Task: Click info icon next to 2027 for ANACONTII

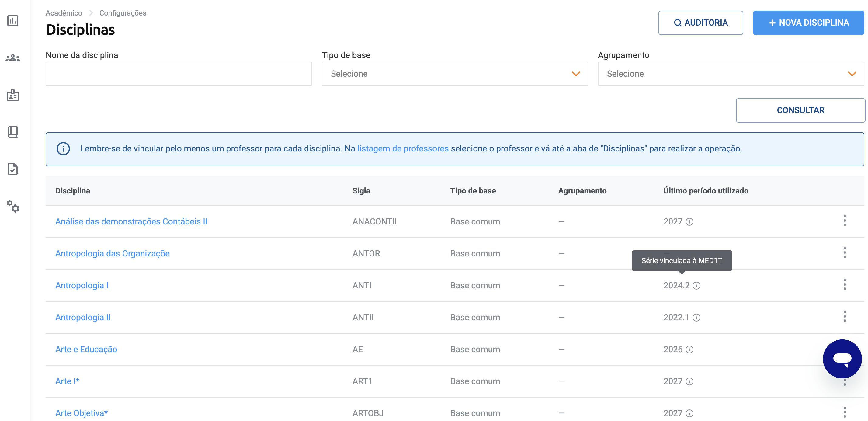Action: tap(689, 222)
